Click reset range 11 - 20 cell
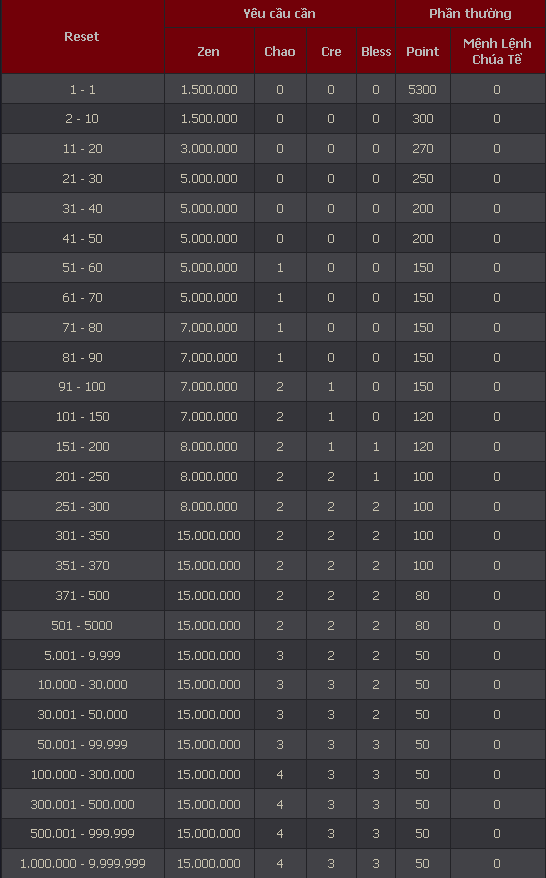The width and height of the screenshot is (546, 878). (82, 148)
